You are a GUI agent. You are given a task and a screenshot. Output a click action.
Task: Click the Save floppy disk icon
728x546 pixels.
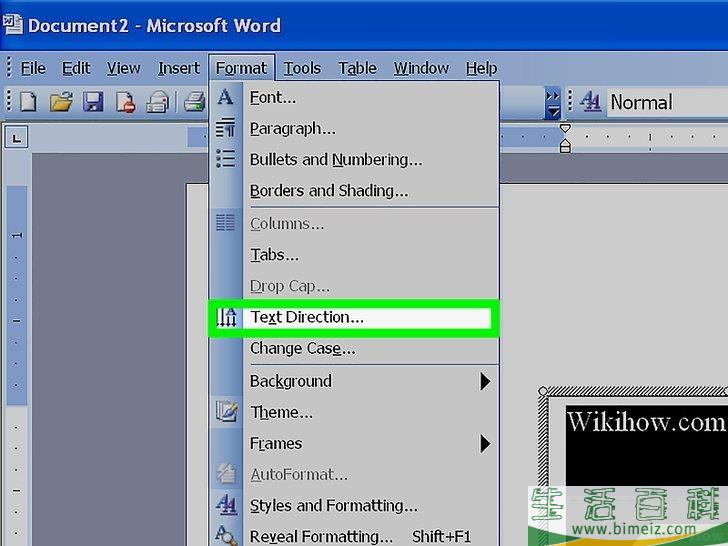[x=93, y=102]
